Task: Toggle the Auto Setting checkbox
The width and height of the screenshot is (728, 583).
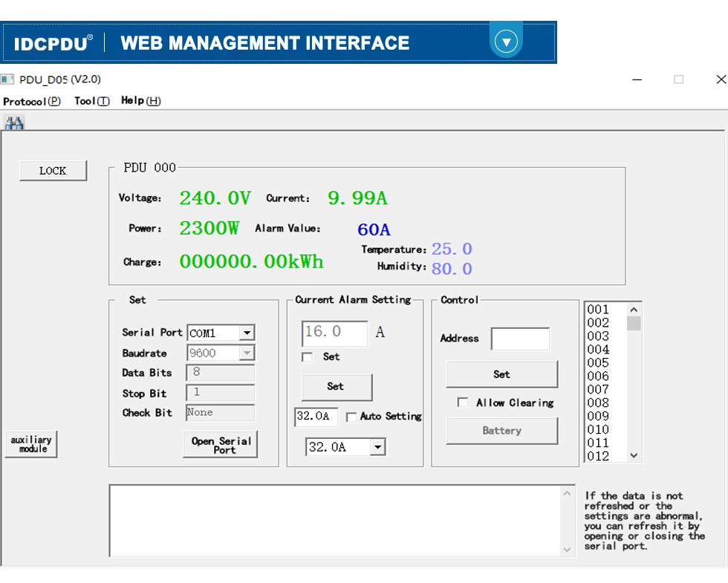Action: tap(351, 417)
